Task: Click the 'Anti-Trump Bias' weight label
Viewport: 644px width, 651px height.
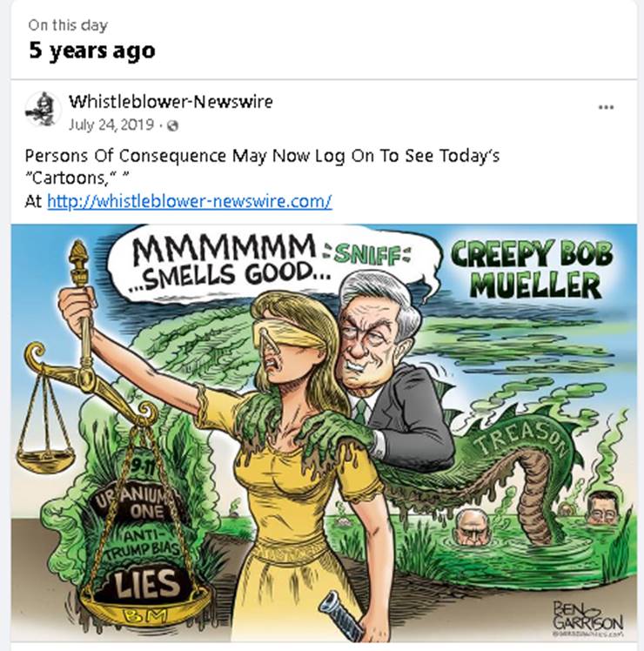Action: (141, 545)
